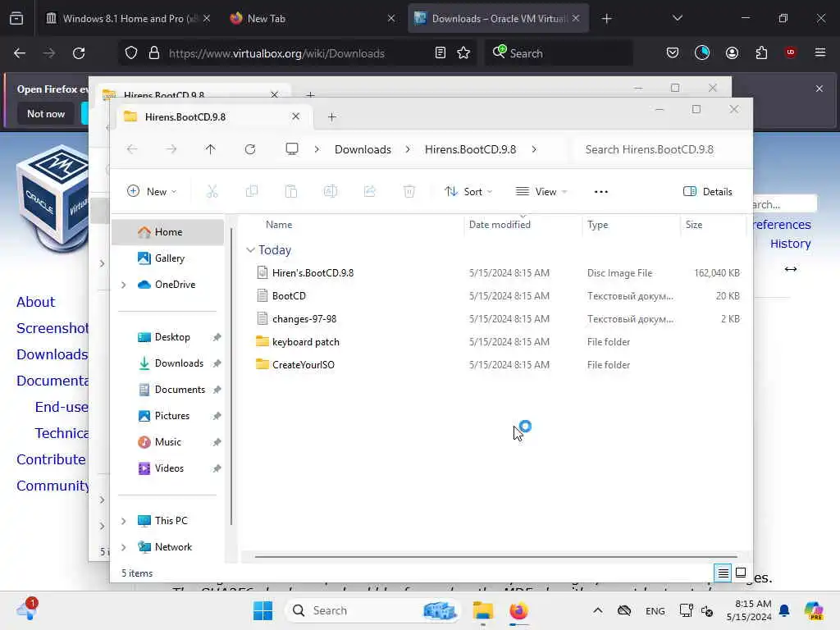The width and height of the screenshot is (840, 630).
Task: Go up one folder level
Action: pyautogui.click(x=210, y=149)
